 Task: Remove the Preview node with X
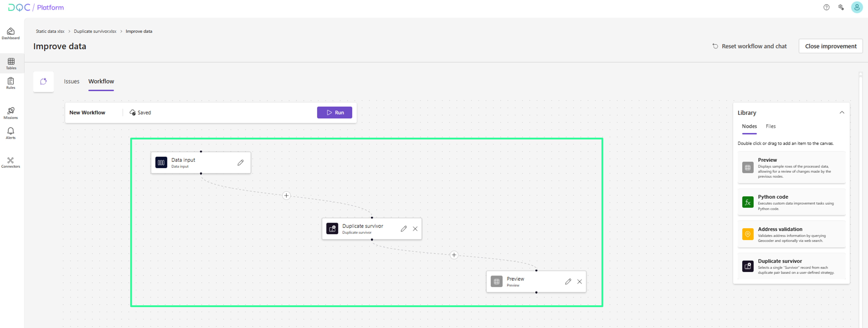pyautogui.click(x=579, y=281)
